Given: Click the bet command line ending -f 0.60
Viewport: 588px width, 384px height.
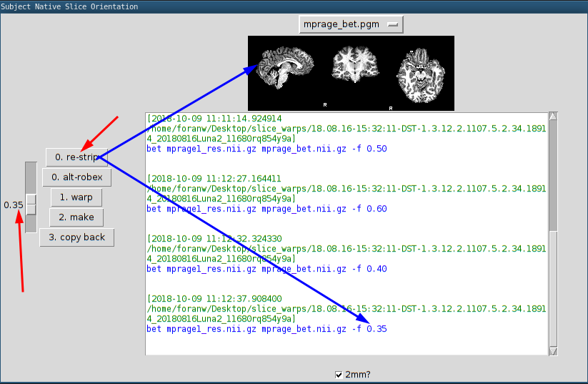Looking at the screenshot, I should pyautogui.click(x=266, y=209).
